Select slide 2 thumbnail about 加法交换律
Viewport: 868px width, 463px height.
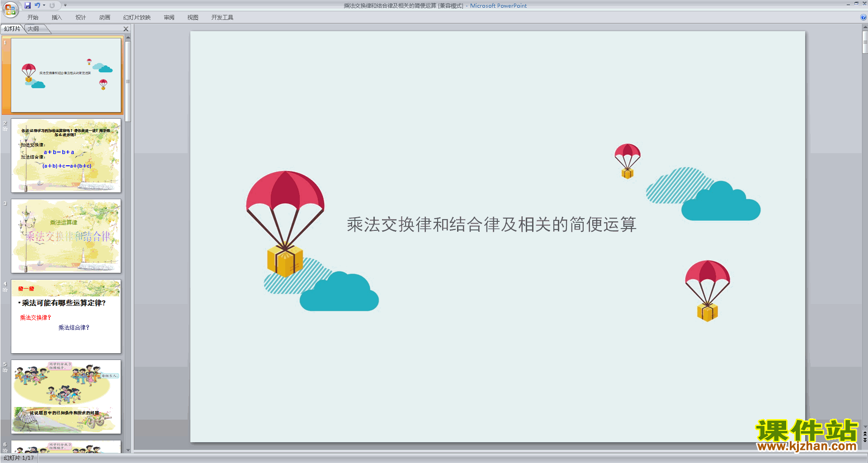tap(66, 155)
